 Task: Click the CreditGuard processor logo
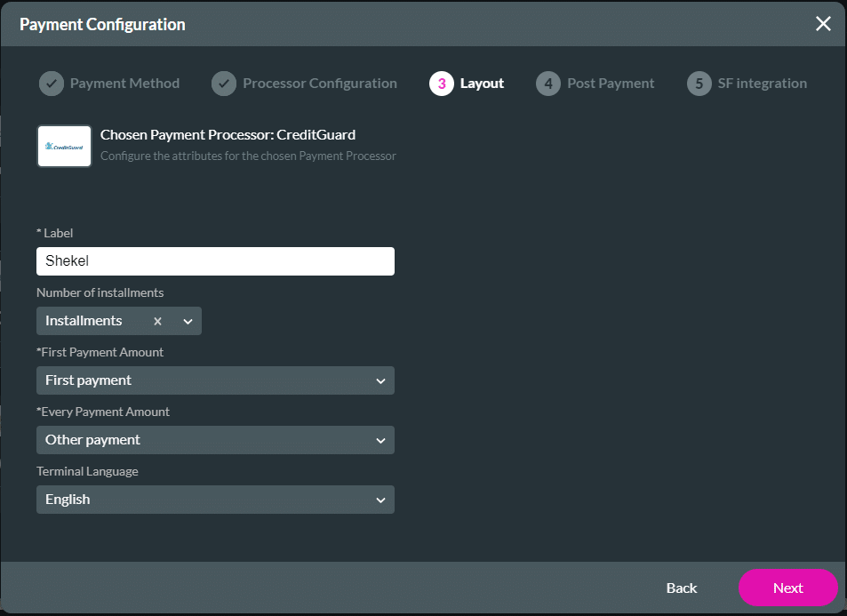click(63, 146)
